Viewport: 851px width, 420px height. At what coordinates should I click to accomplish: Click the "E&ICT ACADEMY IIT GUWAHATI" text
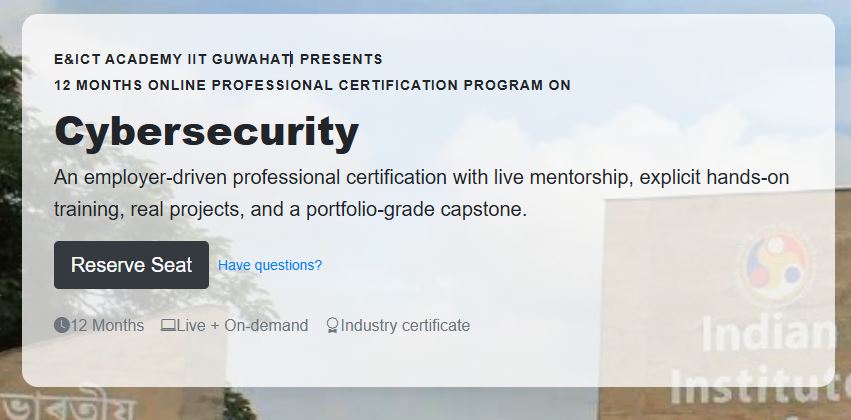tap(172, 59)
